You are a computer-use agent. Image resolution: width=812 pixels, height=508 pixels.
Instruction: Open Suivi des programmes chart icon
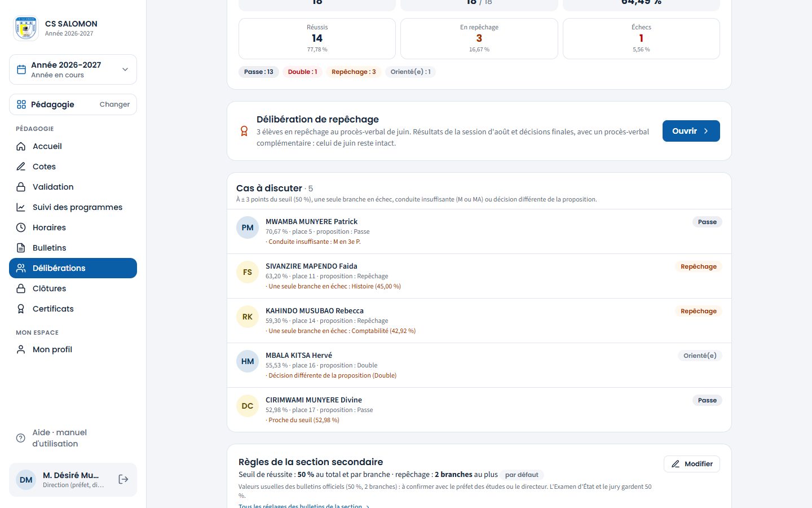(x=21, y=207)
